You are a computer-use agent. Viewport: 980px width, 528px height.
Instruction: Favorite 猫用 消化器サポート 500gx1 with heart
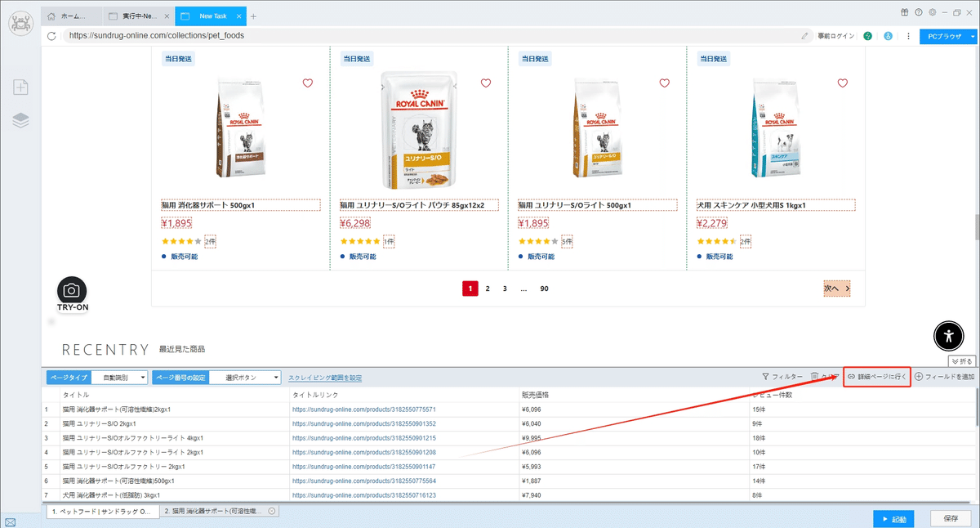308,83
